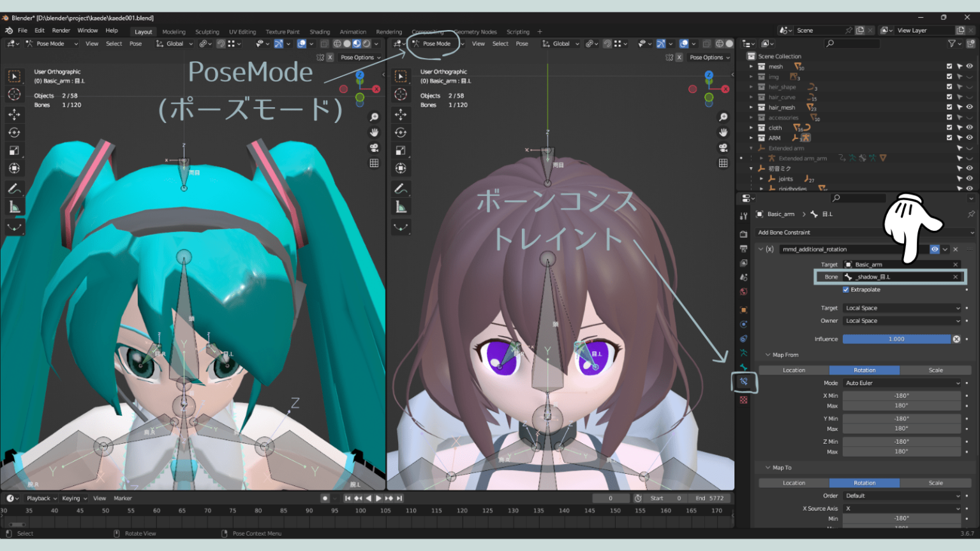The width and height of the screenshot is (980, 551).
Task: Open the Owner Local Space dropdown
Action: 902,321
